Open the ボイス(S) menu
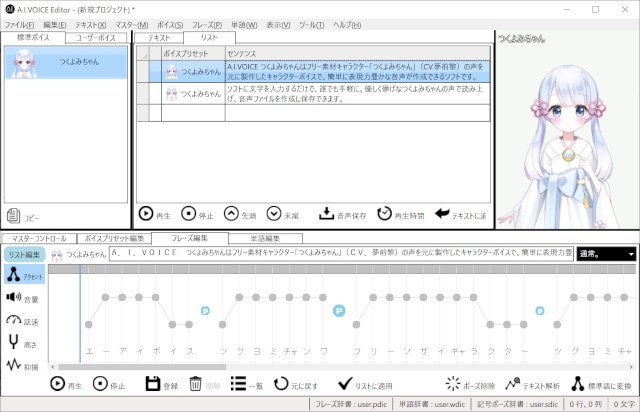Viewport: 640px width, 412px height. 169,24
